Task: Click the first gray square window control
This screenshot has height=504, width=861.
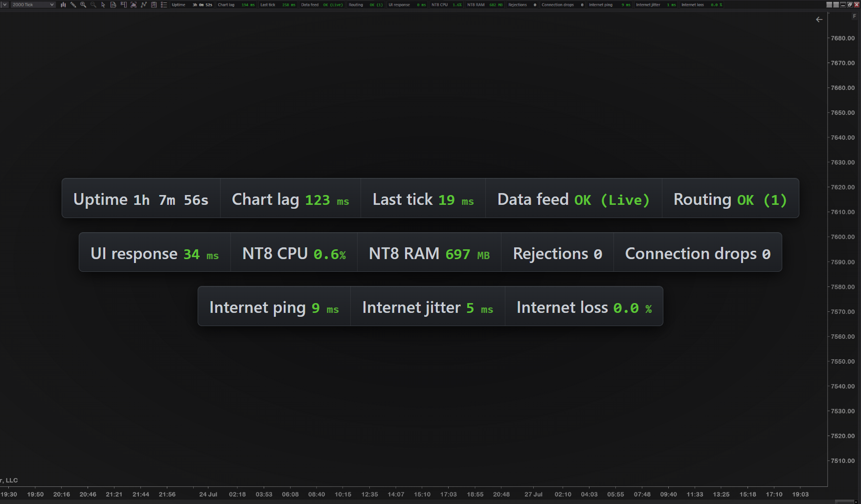Action: pyautogui.click(x=829, y=4)
